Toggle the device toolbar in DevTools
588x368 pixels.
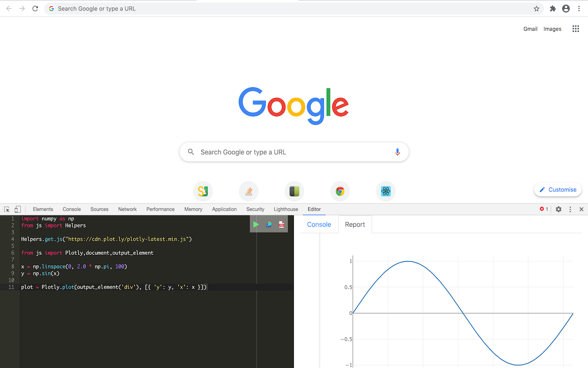tap(17, 209)
